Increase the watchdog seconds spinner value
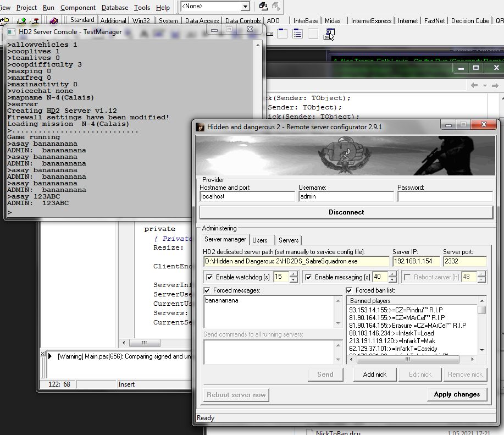The width and height of the screenshot is (504, 435). coord(293,274)
